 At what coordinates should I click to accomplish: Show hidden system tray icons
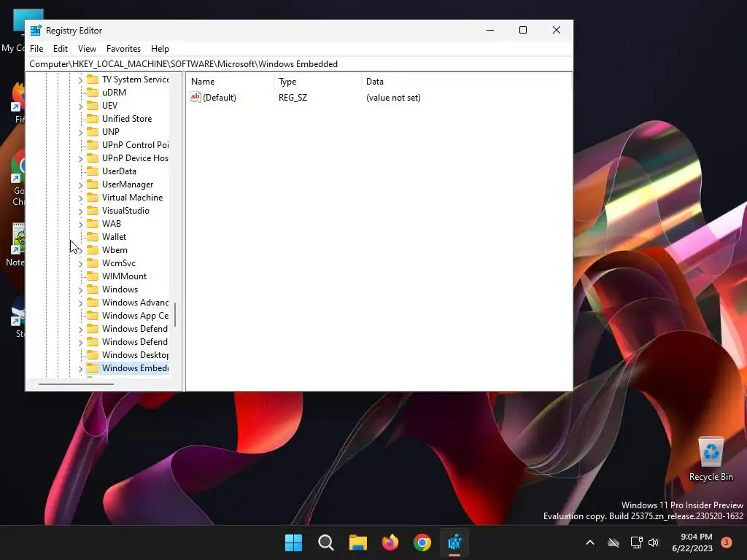[x=589, y=542]
